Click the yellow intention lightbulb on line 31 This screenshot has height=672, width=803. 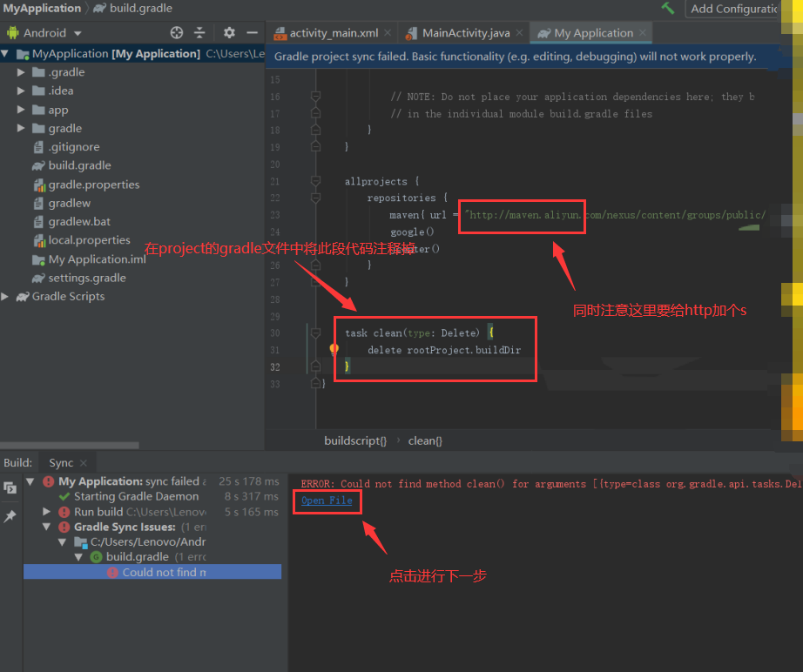tap(334, 350)
